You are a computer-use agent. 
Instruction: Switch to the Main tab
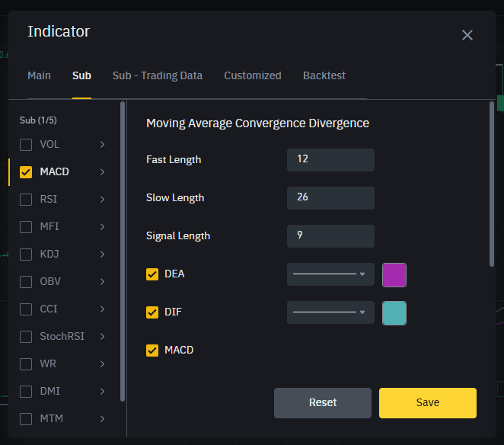coord(39,75)
